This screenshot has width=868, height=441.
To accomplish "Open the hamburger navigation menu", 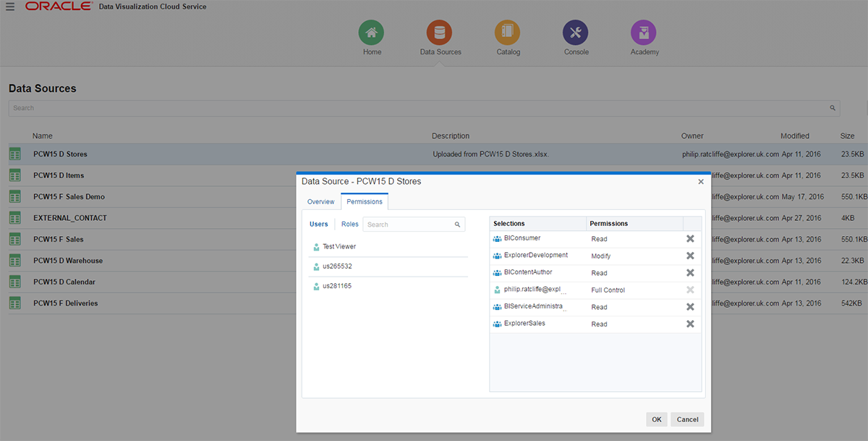I will 10,7.
